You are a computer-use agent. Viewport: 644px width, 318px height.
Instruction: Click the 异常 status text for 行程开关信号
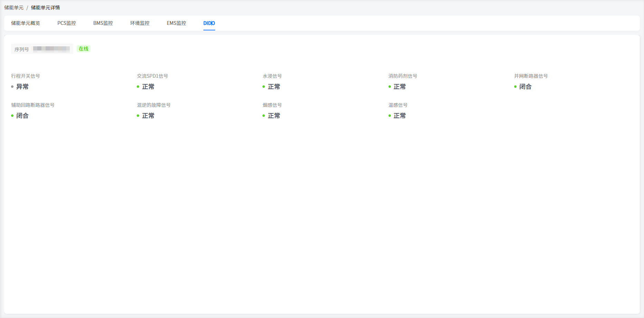pyautogui.click(x=22, y=87)
